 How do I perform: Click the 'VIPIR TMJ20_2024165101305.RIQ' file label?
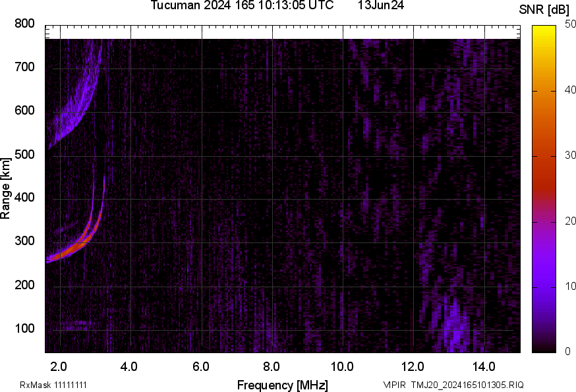tap(453, 385)
